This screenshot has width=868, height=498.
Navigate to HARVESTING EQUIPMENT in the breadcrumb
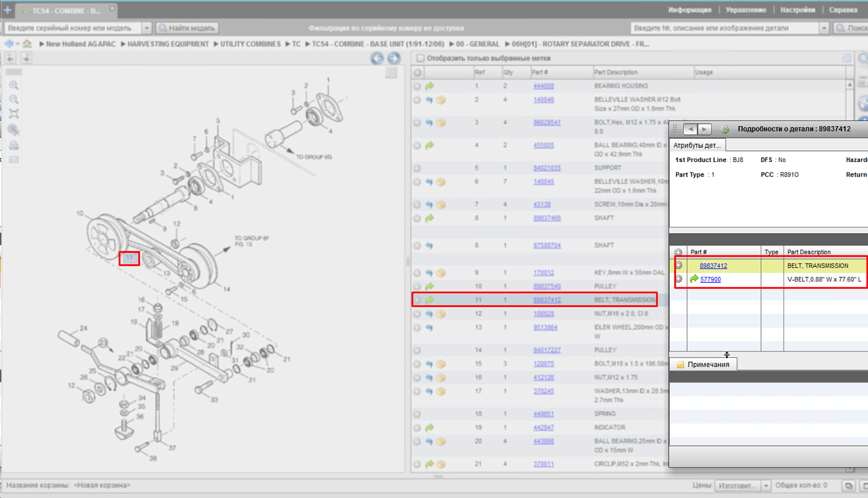168,44
